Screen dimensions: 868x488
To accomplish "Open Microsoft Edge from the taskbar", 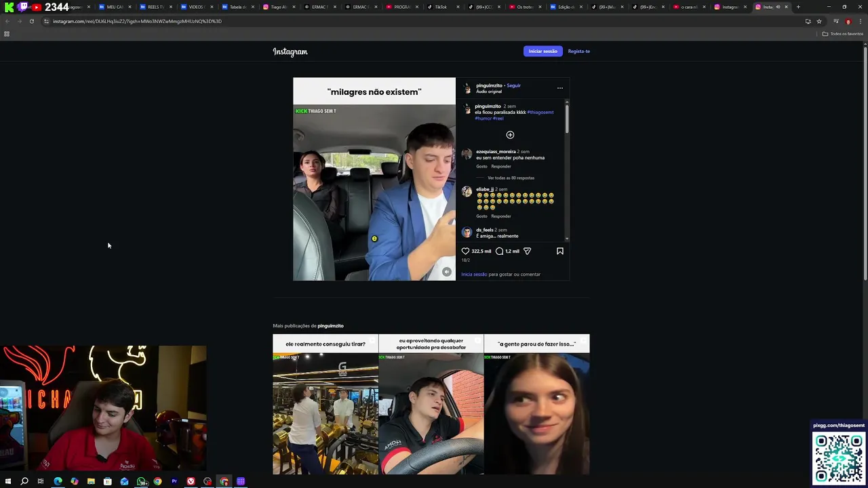I will coord(58,481).
